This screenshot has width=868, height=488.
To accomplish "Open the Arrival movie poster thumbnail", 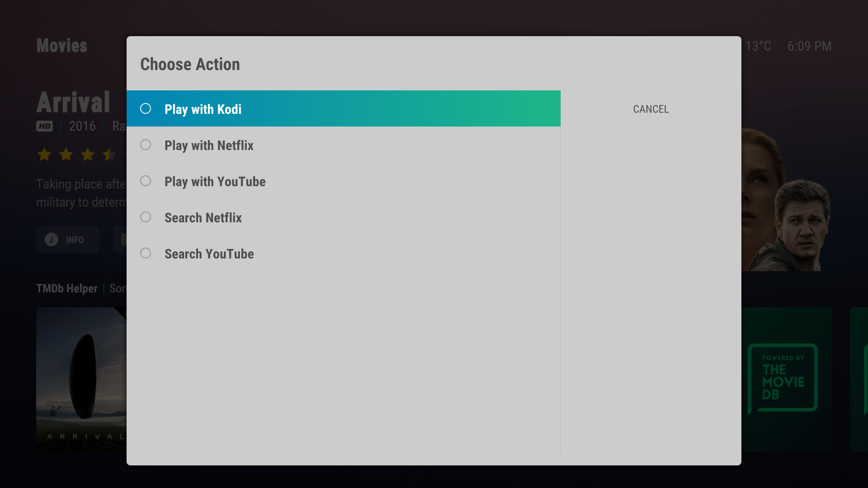I will click(x=81, y=380).
